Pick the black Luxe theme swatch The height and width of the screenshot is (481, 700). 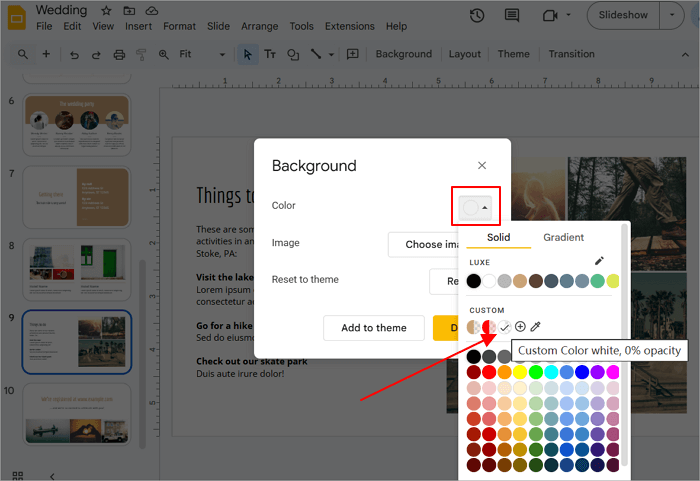coord(474,281)
